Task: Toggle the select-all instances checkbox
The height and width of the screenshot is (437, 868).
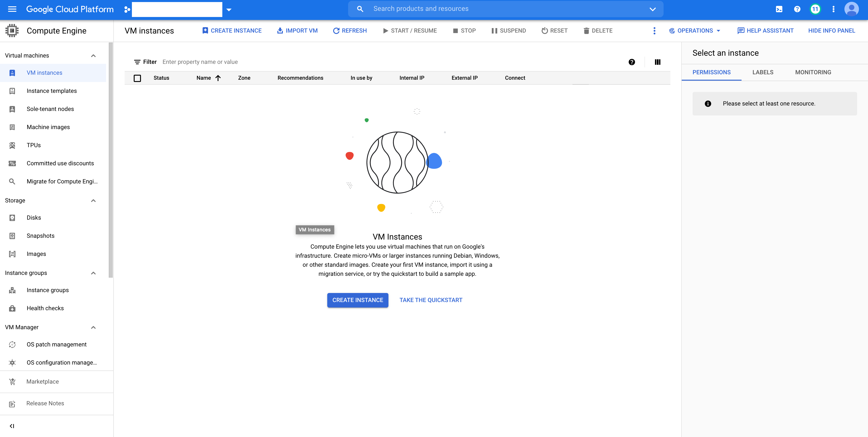Action: point(137,78)
